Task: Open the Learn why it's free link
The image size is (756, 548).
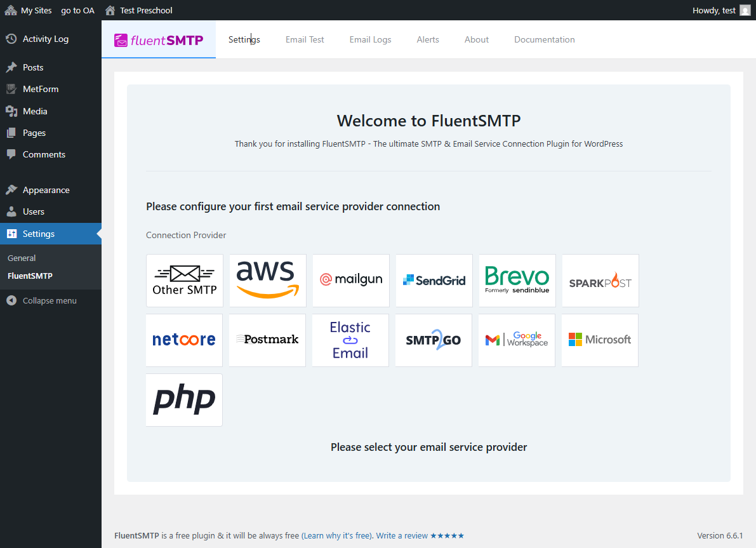Action: coord(336,536)
